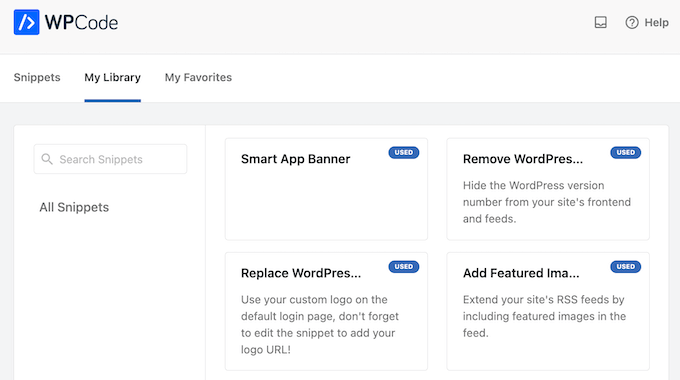Click "Use your custom logo" description text
The height and width of the screenshot is (380, 680).
tap(320, 324)
